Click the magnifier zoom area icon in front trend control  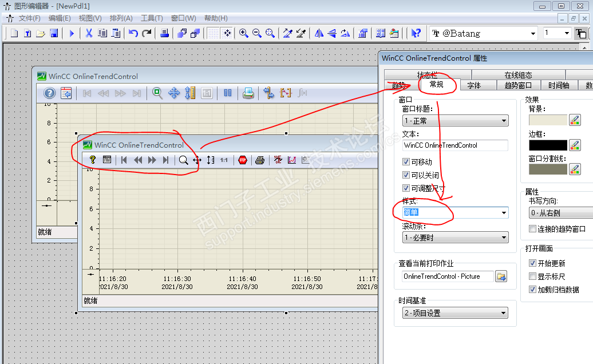(183, 160)
